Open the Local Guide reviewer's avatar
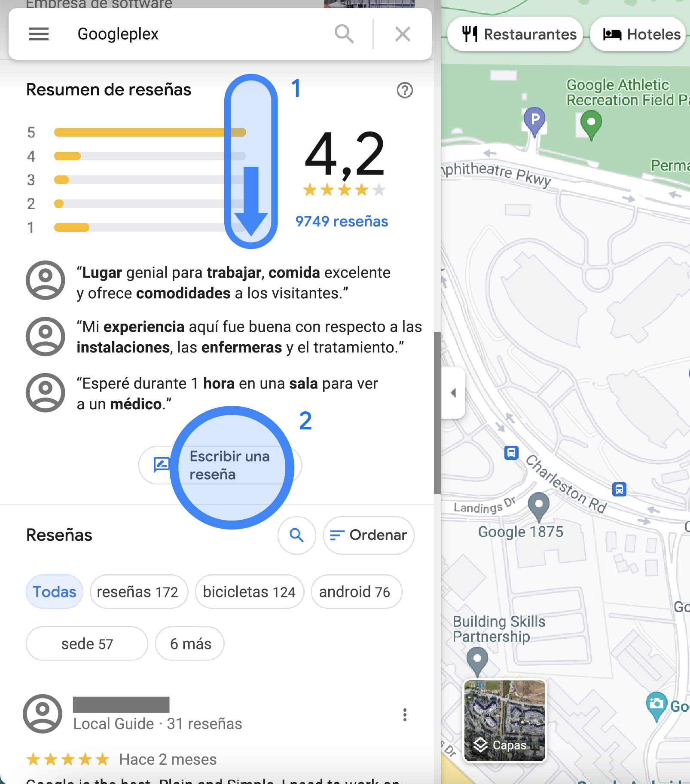The width and height of the screenshot is (690, 784). pos(43,714)
